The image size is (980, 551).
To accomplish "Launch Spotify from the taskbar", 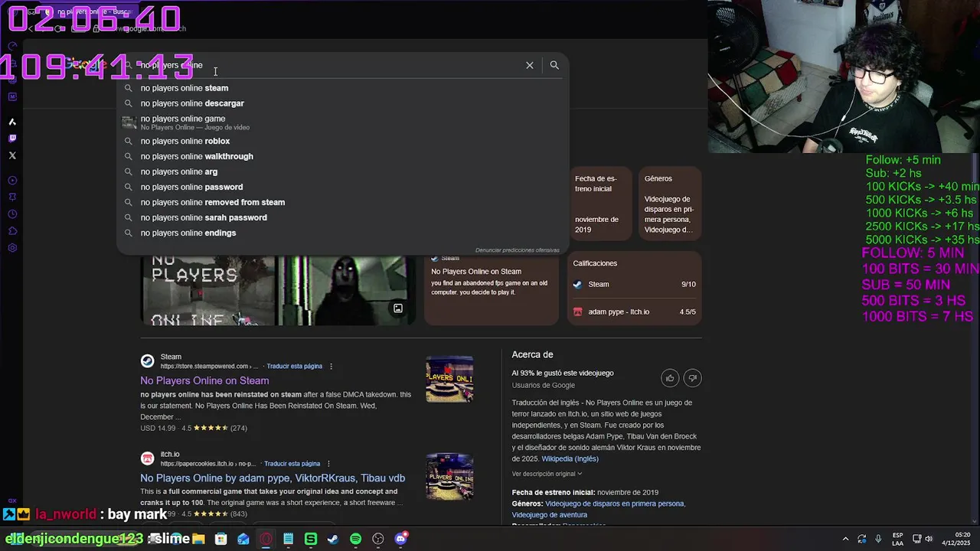I will pos(355,539).
